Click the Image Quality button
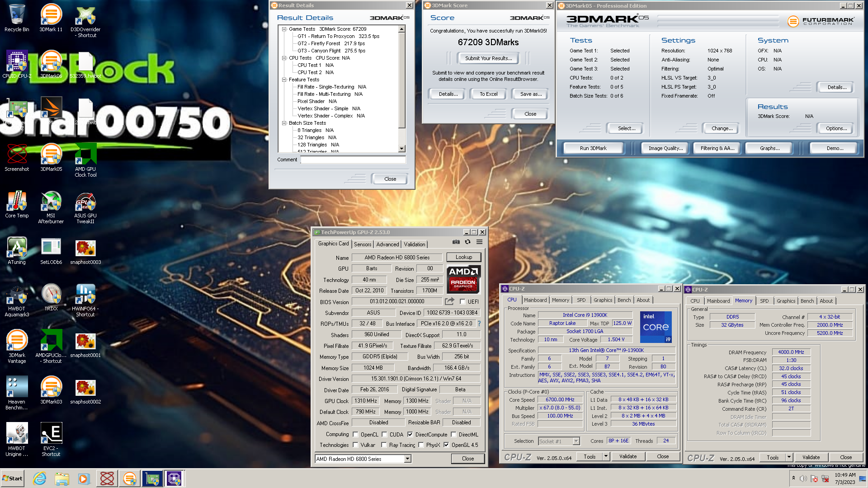Image resolution: width=868 pixels, height=488 pixels. pos(665,148)
